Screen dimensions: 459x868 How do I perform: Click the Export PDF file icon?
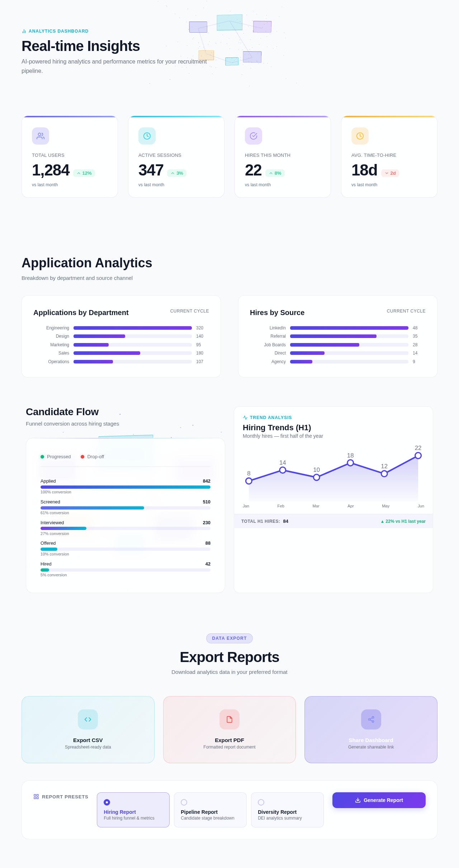[229, 719]
